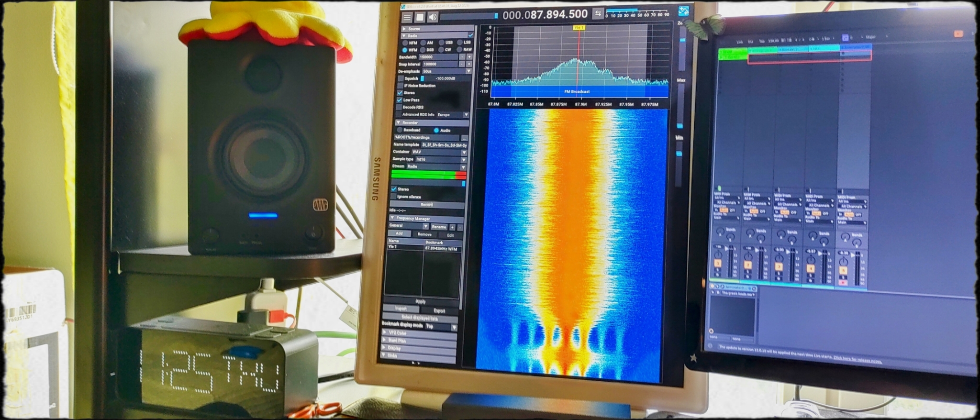Click the tuning mode swap arrows icon
This screenshot has height=420, width=980.
click(x=598, y=14)
